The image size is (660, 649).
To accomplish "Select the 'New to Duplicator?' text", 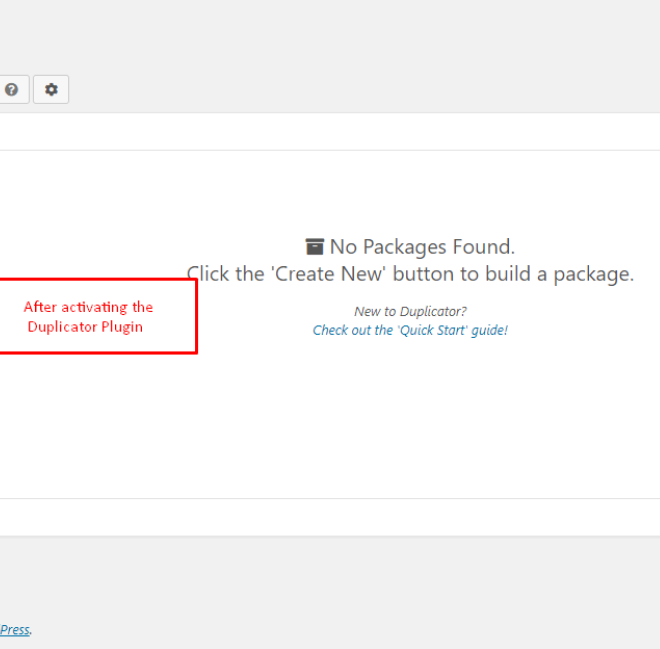I will (410, 311).
